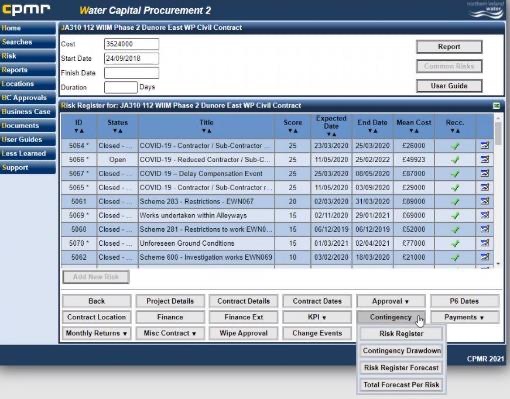This screenshot has height=399, width=510.
Task: Sort the ID column
Action: (x=79, y=131)
